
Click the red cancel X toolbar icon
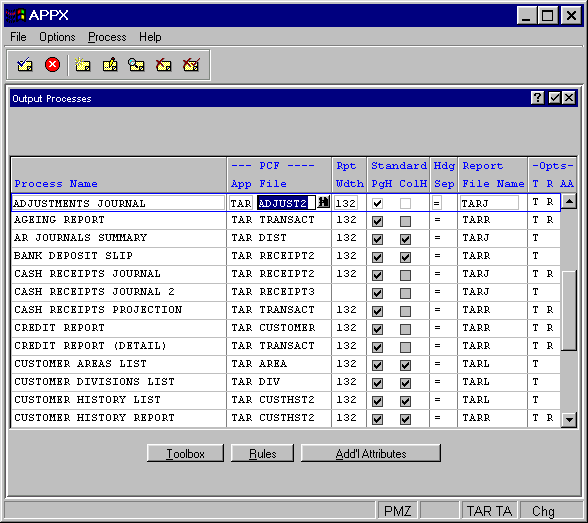(52, 64)
